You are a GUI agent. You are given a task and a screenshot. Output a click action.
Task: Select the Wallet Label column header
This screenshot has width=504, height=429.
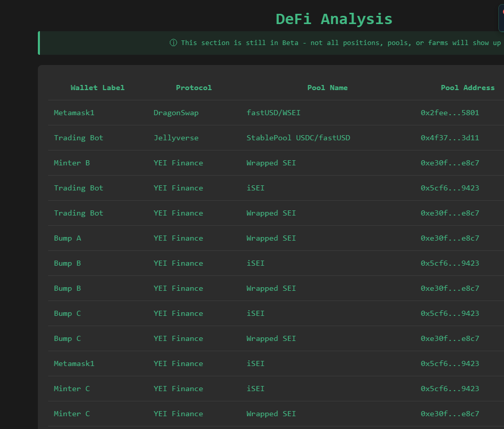(x=97, y=88)
